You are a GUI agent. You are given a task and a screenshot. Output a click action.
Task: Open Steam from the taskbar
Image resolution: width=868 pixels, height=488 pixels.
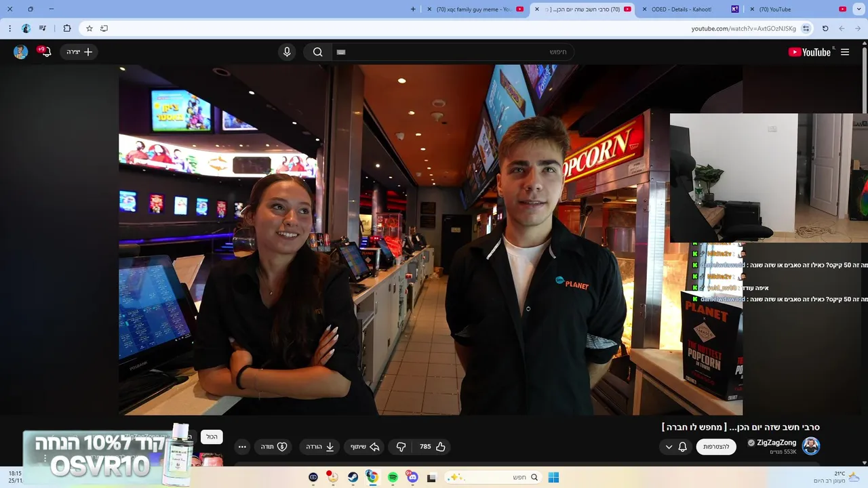(x=353, y=477)
